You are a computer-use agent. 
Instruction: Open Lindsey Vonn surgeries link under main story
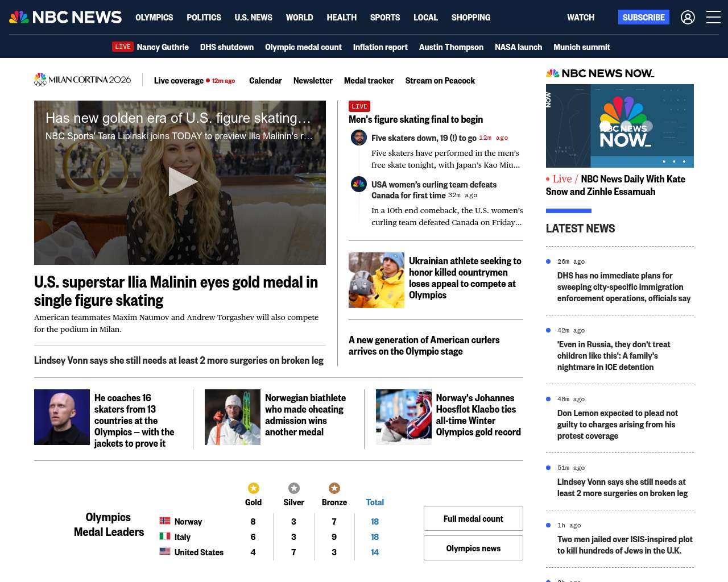tap(179, 360)
